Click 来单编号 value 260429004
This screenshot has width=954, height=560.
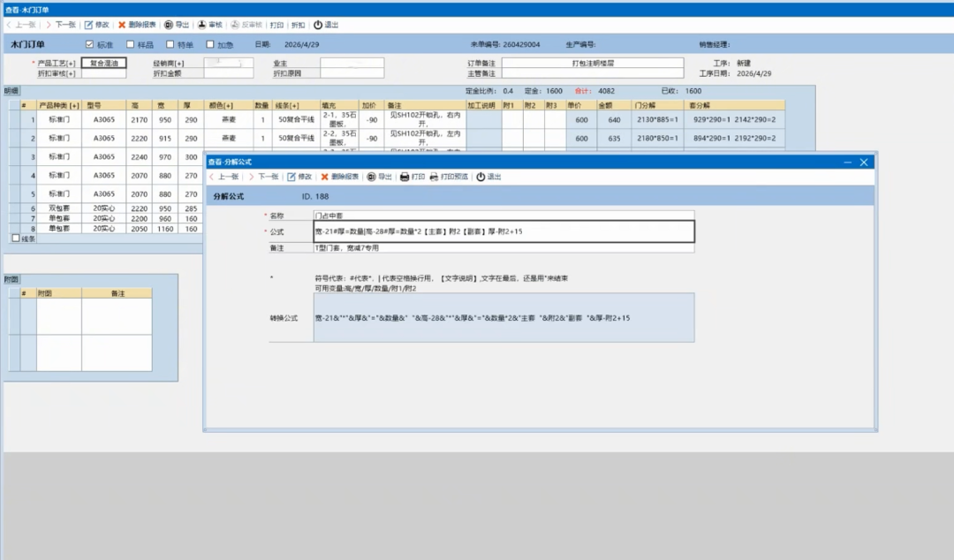coord(521,44)
